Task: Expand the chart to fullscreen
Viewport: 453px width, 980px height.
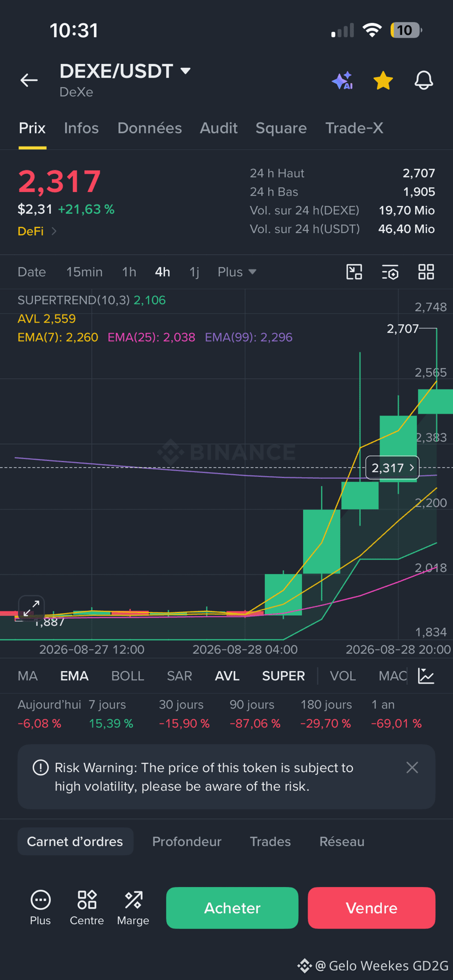Action: [31, 608]
